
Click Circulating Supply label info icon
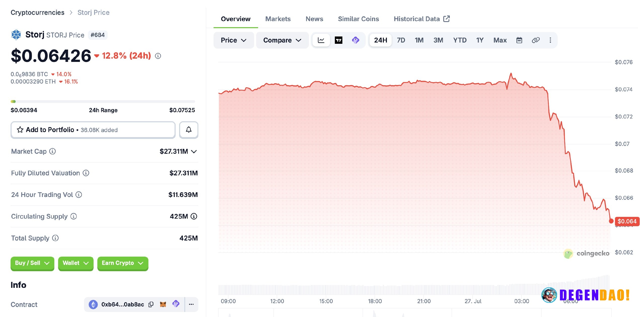coord(73,216)
